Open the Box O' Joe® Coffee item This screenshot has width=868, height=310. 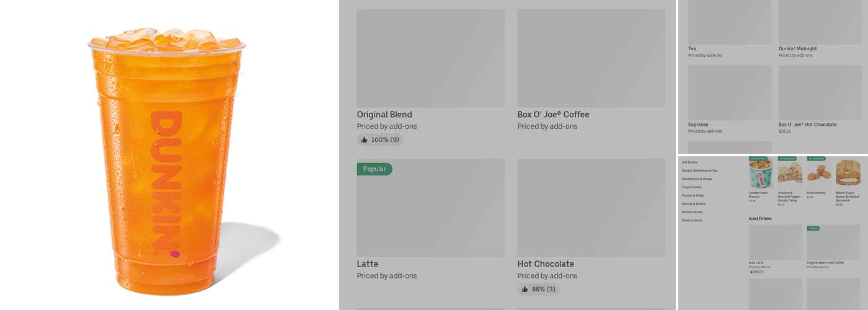(x=553, y=115)
